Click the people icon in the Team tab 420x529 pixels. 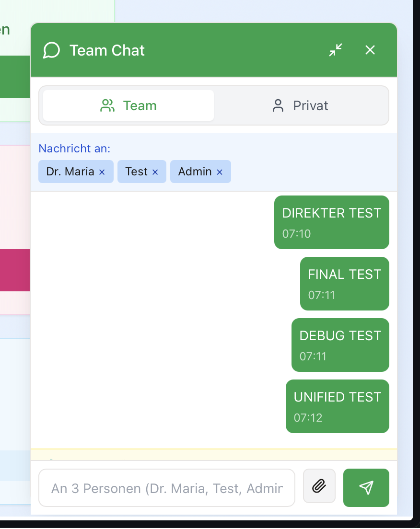[x=107, y=105]
